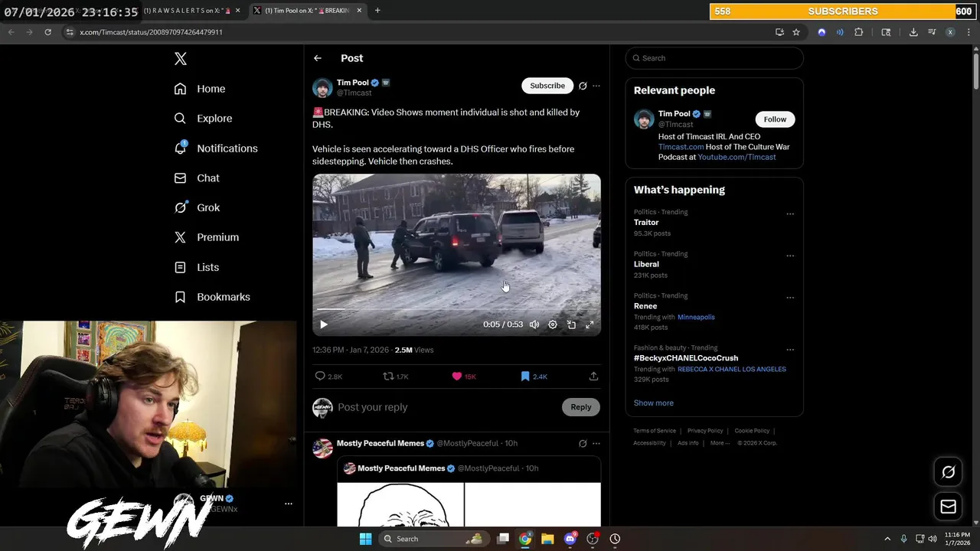980x551 pixels.
Task: Share the post via the share icon
Action: tap(593, 377)
